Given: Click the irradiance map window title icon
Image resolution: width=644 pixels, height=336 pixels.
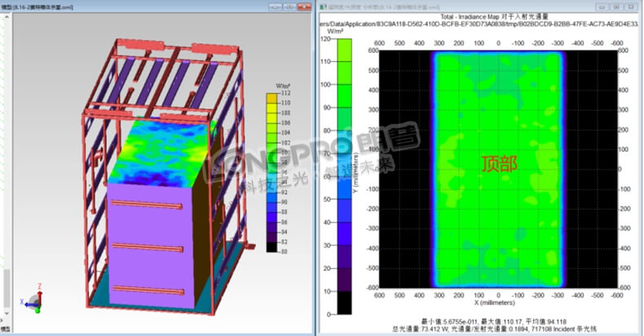Looking at the screenshot, I should pos(323,7).
